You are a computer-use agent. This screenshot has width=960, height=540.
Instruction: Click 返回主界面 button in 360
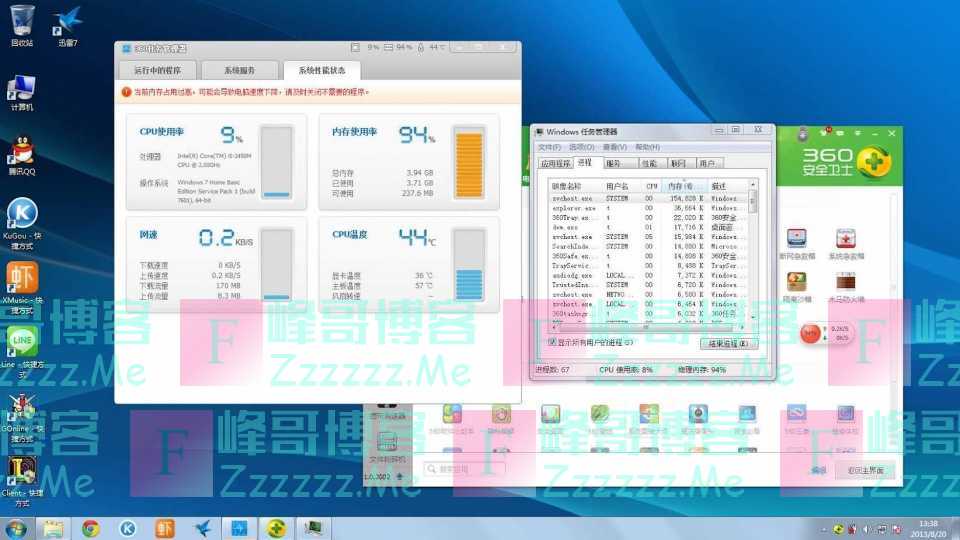[x=866, y=470]
